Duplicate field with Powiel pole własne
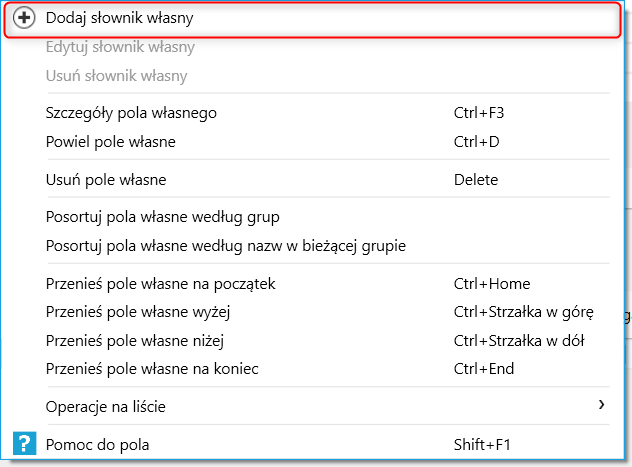 pos(111,141)
